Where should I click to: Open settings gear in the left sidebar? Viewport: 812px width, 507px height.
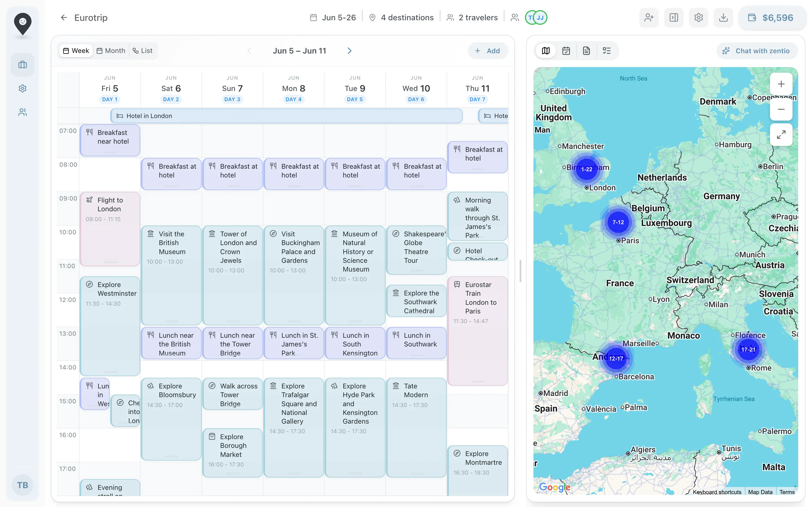tap(22, 88)
